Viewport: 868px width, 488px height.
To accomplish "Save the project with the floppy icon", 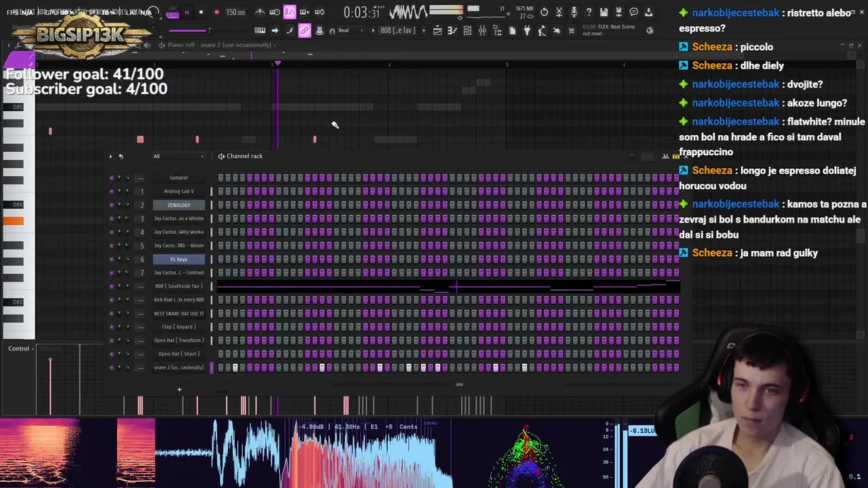I will tap(604, 12).
